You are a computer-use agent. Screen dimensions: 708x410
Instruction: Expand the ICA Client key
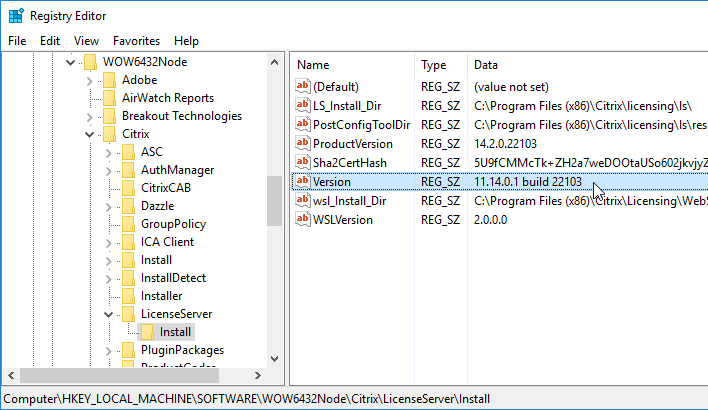point(108,243)
